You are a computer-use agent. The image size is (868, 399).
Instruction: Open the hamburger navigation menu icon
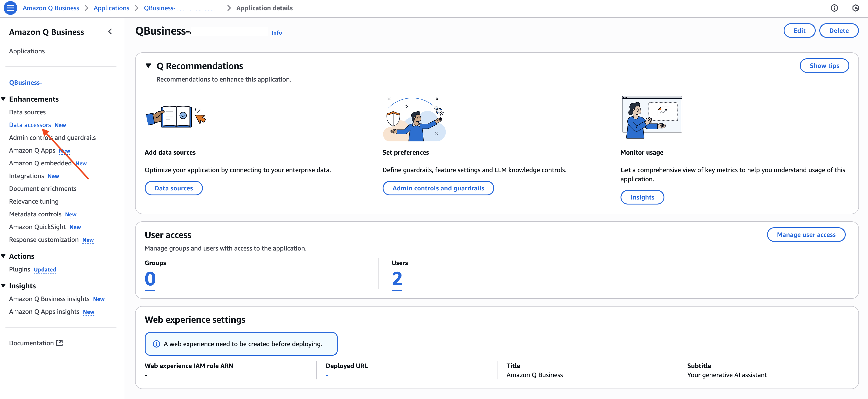click(x=10, y=8)
